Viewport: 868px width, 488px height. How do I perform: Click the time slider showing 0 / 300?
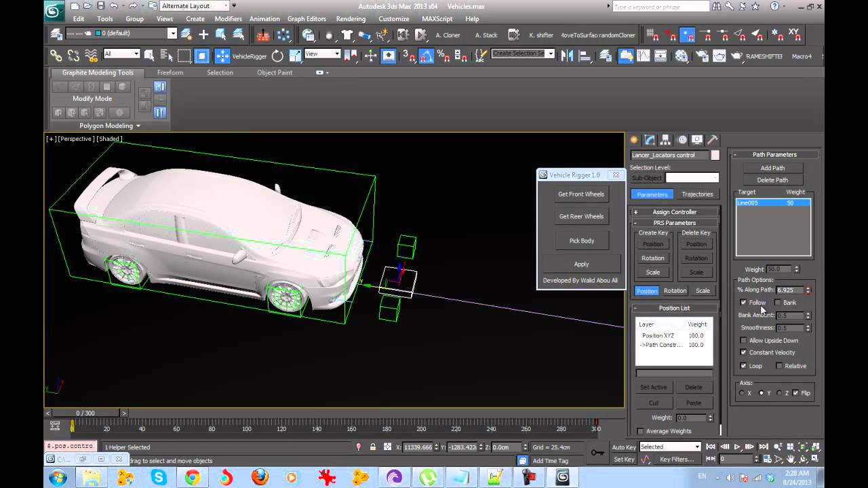point(85,413)
